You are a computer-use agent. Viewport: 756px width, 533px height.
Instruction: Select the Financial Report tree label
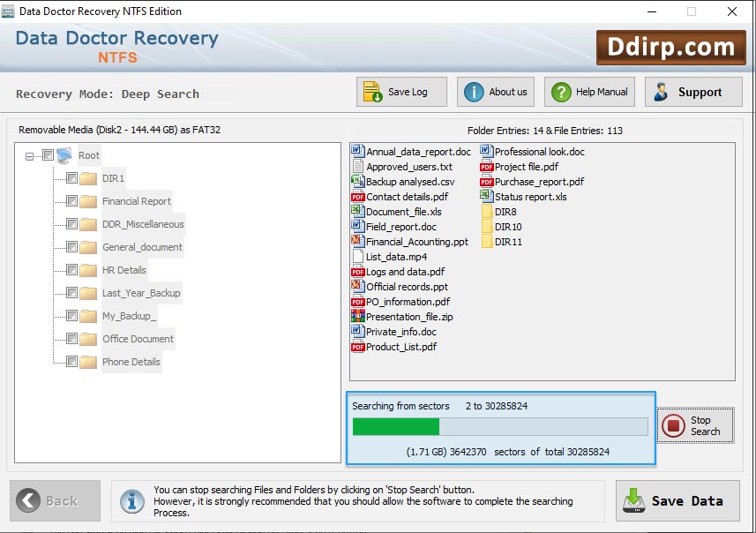(x=137, y=201)
